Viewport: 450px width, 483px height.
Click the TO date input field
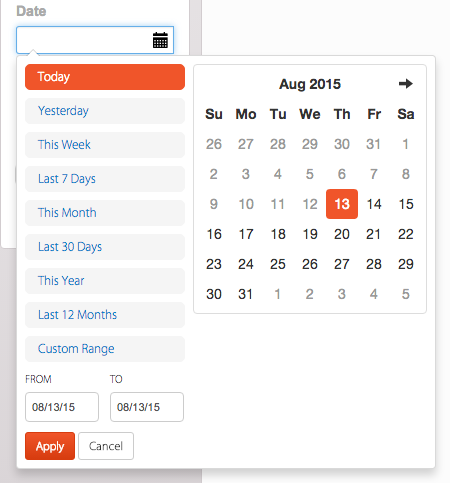tap(147, 407)
